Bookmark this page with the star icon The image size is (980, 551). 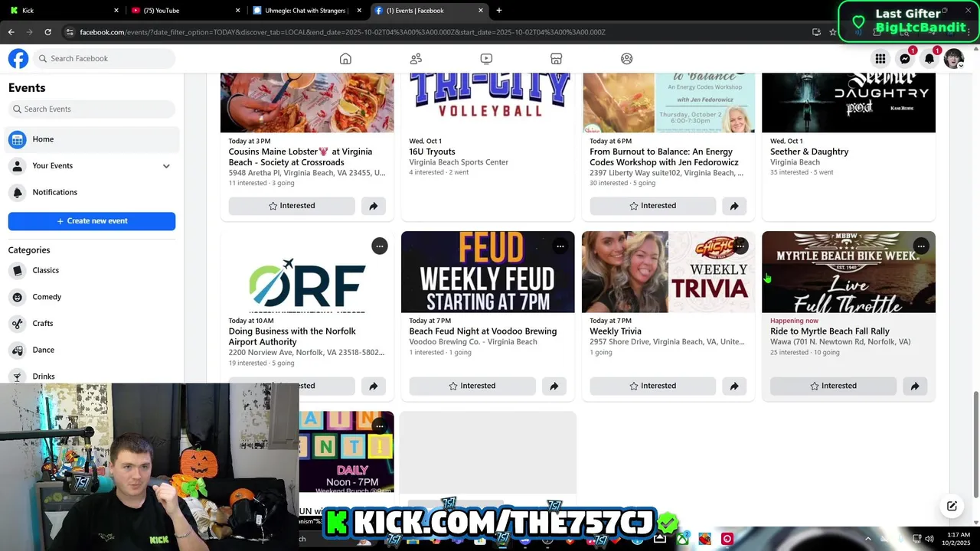tap(833, 32)
